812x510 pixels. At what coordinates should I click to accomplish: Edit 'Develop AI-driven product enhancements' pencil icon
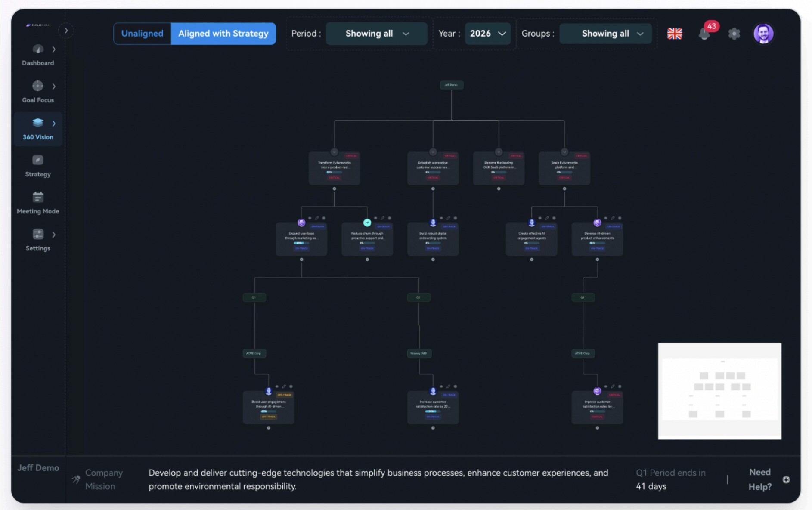[x=613, y=218]
